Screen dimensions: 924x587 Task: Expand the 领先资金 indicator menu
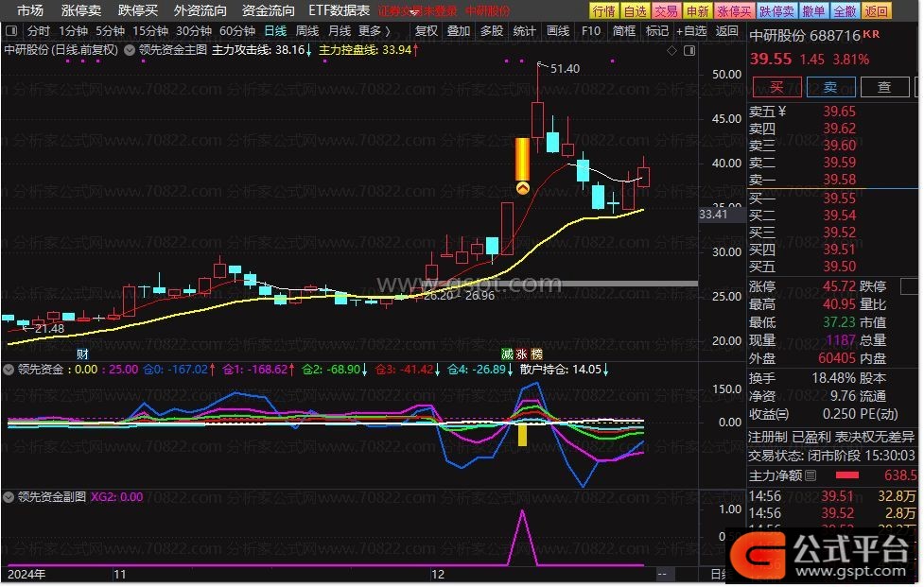[x=9, y=370]
